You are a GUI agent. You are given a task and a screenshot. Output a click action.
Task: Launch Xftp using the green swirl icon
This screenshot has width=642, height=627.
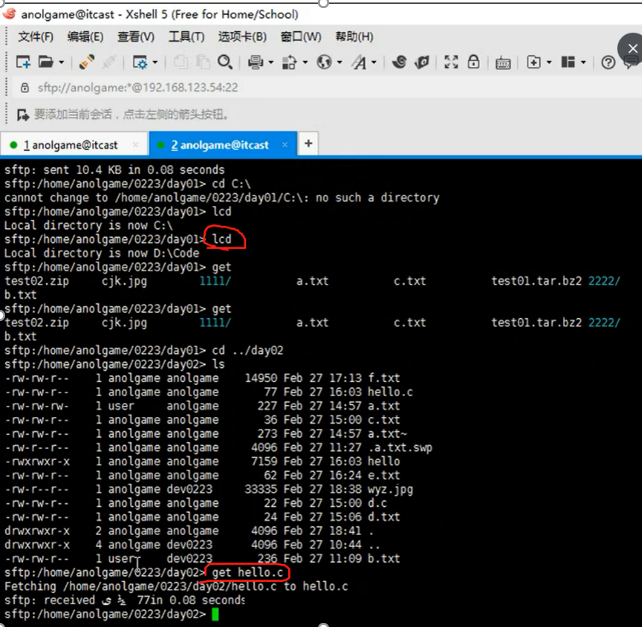pos(399,62)
